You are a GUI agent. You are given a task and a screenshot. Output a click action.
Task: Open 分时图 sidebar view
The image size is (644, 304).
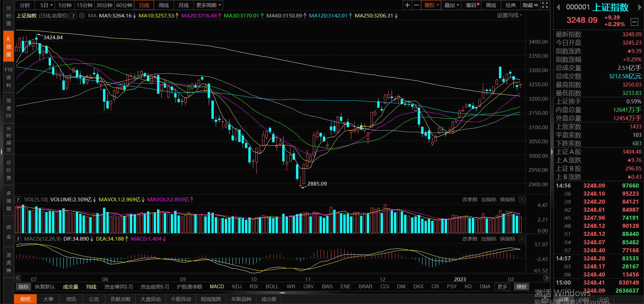(8, 16)
